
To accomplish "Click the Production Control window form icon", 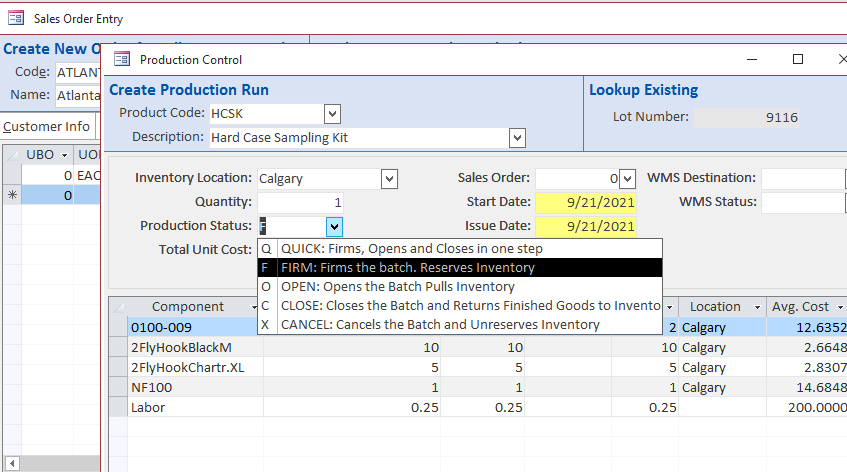I will pos(122,59).
